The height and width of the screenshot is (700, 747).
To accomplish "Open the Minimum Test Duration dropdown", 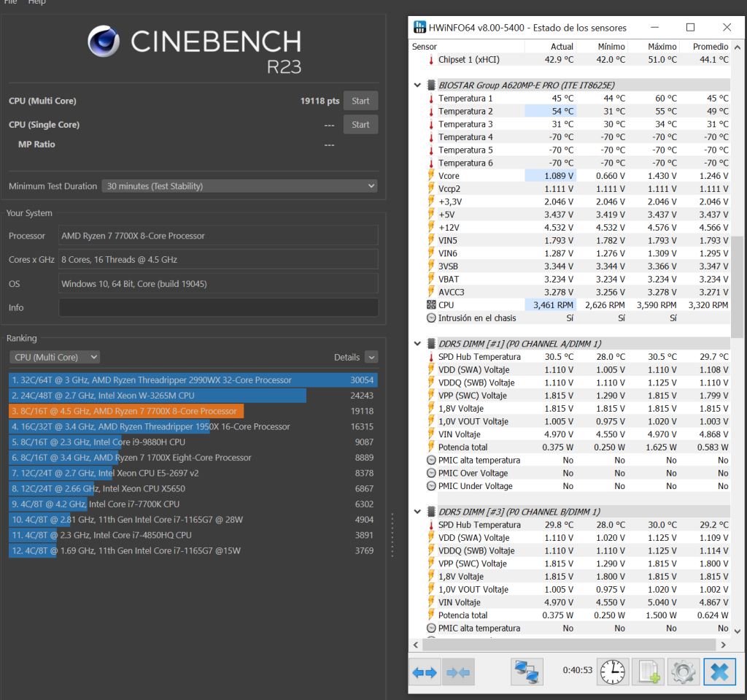I will (239, 186).
